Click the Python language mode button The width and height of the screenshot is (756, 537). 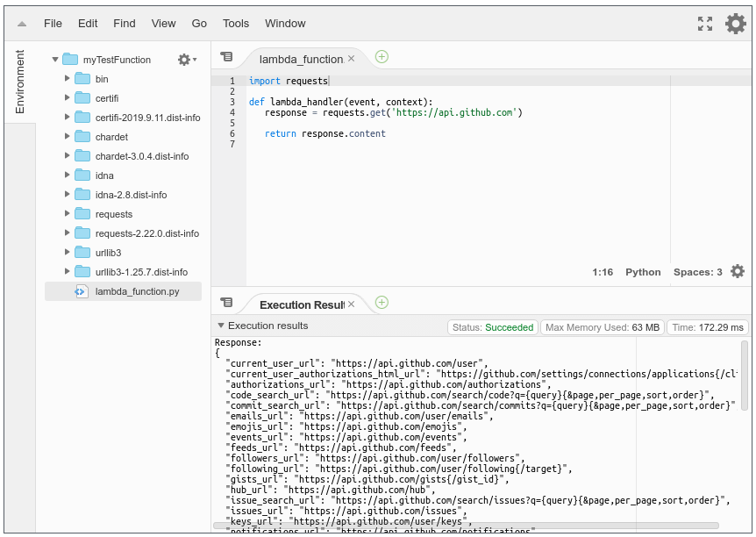click(x=643, y=272)
